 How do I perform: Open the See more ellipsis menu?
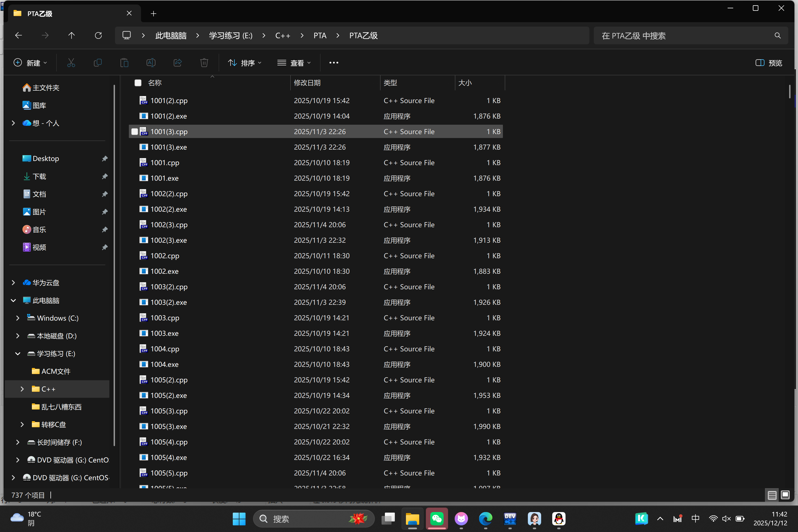click(334, 63)
